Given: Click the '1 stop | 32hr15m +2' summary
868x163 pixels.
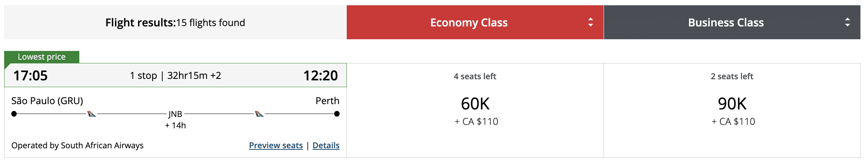Looking at the screenshot, I should point(176,75).
